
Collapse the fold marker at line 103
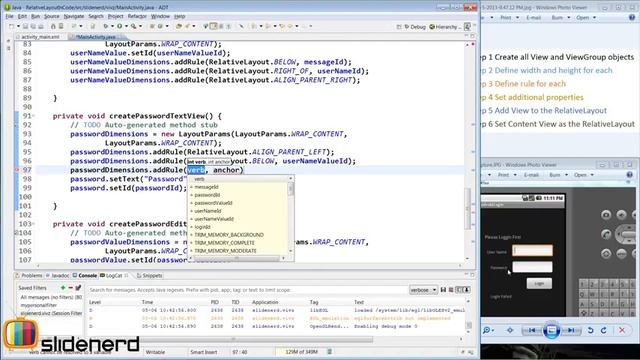tap(33, 224)
